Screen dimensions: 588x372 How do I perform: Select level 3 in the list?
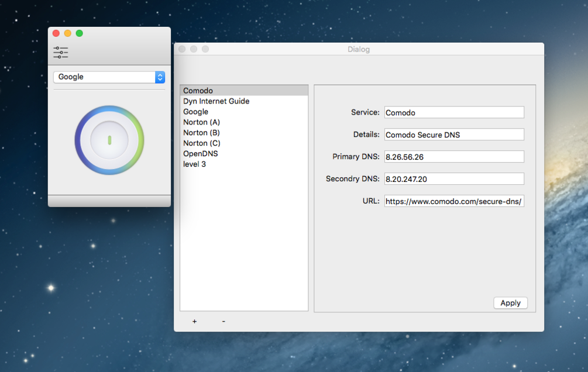coord(244,164)
